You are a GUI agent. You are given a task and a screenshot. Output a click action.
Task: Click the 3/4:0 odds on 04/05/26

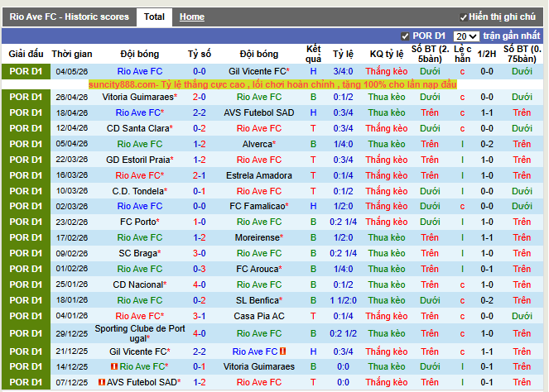point(343,71)
